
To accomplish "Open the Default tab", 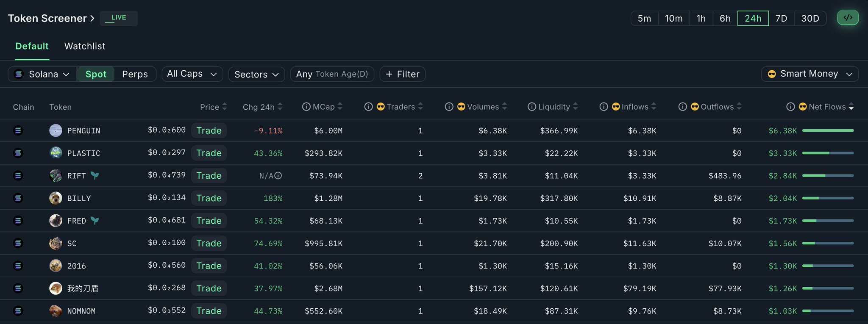I will click(32, 46).
